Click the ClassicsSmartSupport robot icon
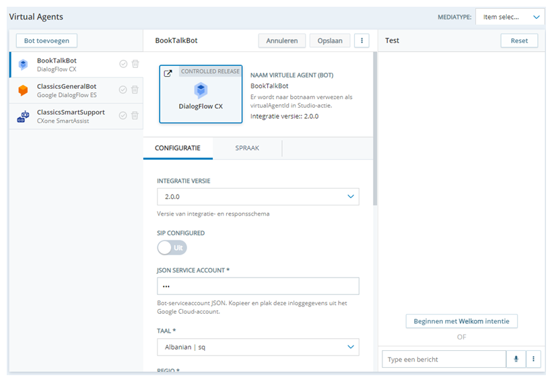 [23, 117]
